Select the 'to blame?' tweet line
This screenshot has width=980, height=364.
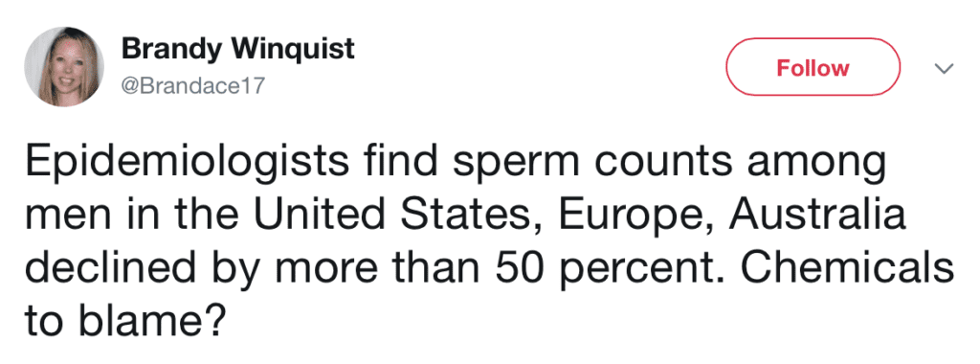[123, 317]
